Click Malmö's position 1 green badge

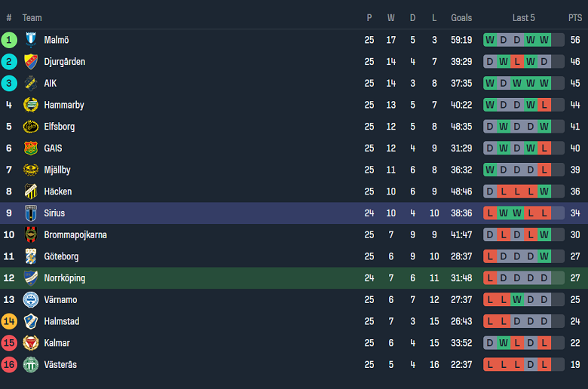pos(9,40)
